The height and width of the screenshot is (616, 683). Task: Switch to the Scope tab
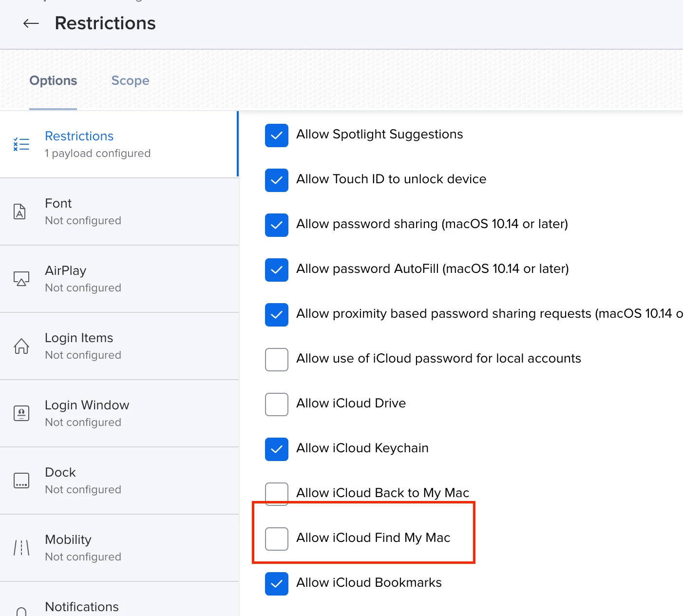point(130,80)
